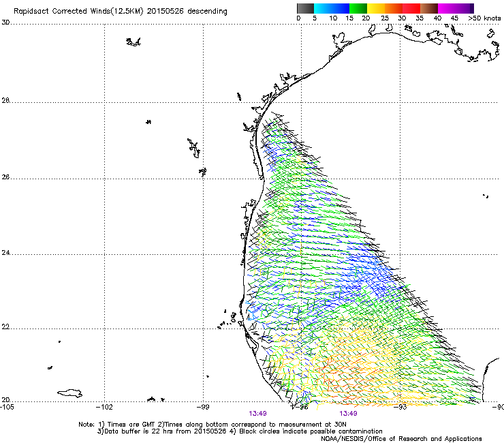Click the legend scale label '35'
The width and height of the screenshot is (504, 443).
[420, 18]
